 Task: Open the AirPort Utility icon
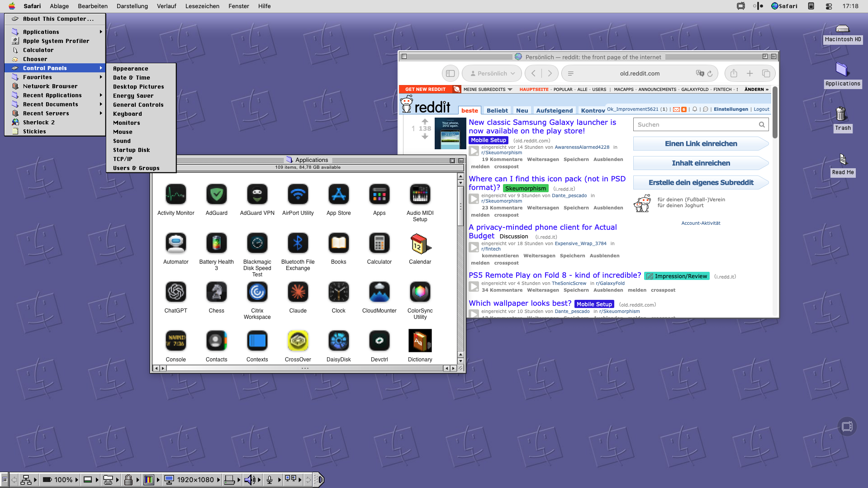298,194
